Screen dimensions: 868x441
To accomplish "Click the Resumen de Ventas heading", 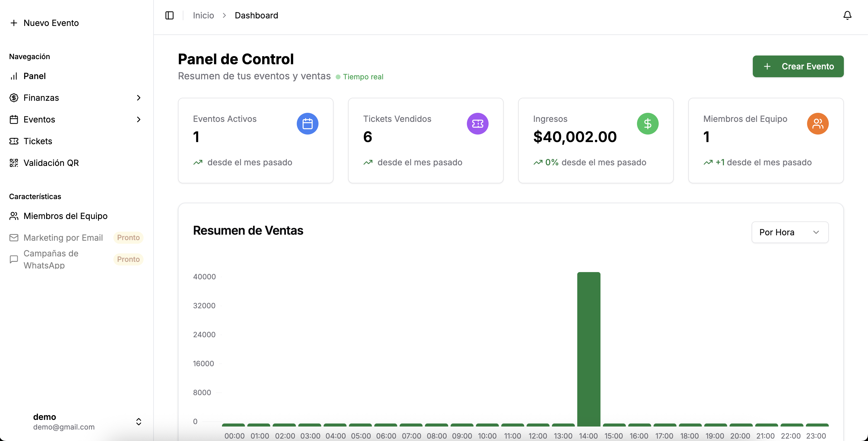I will tap(248, 231).
